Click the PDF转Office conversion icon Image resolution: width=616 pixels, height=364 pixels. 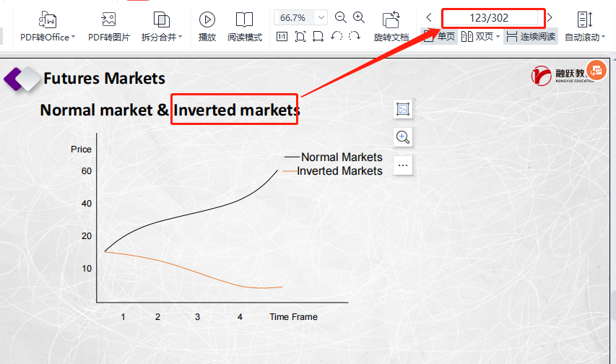(47, 19)
